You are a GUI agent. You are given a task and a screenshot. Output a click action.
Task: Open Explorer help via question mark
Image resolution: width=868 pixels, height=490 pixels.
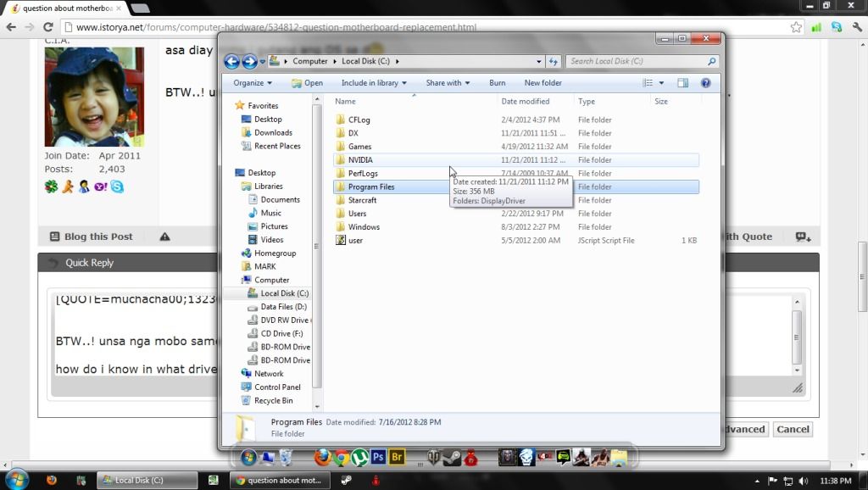pos(705,83)
